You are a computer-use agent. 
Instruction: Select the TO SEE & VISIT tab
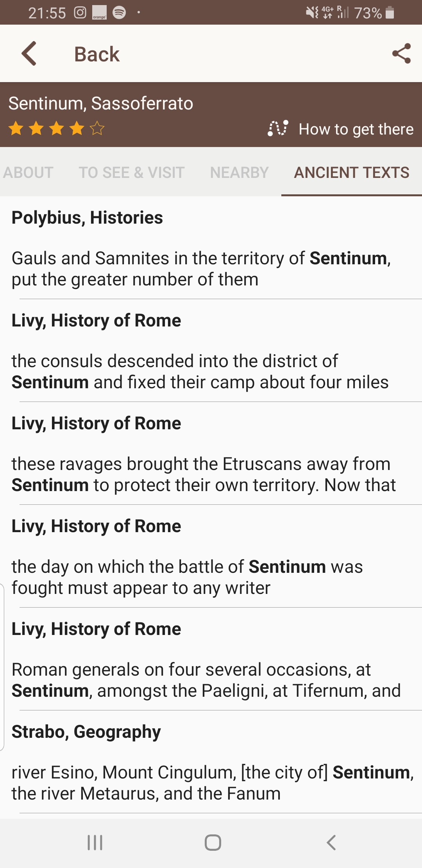point(132,172)
